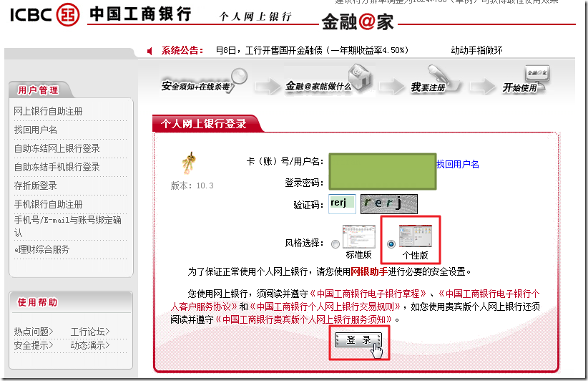Open 我要注册 pen icon step
Screen dimensions: 588x381
pos(436,80)
